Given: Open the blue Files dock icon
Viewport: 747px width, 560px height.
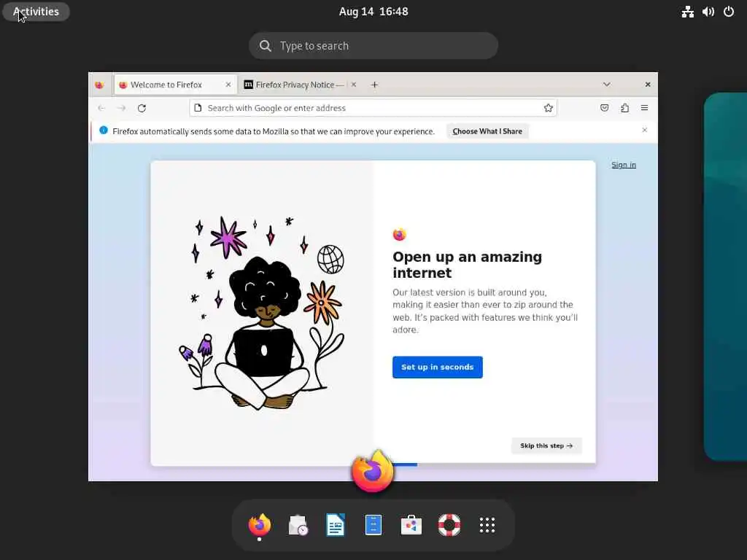Looking at the screenshot, I should click(373, 525).
